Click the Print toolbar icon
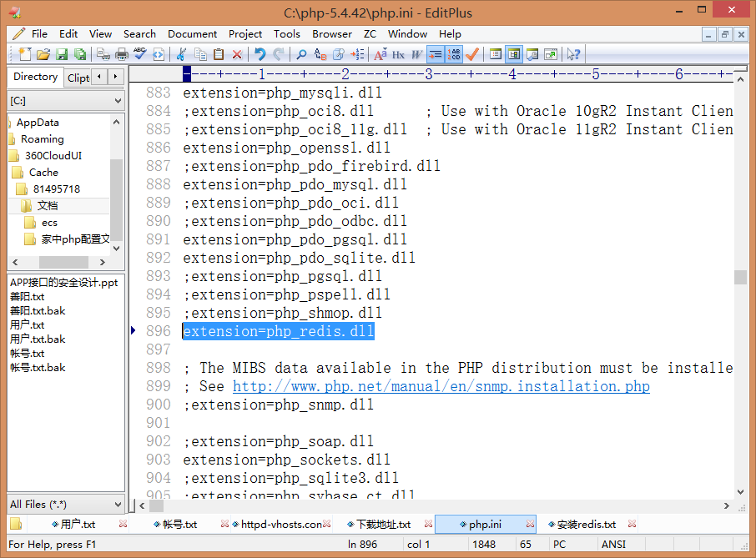Viewport: 756px width, 558px height. click(121, 54)
